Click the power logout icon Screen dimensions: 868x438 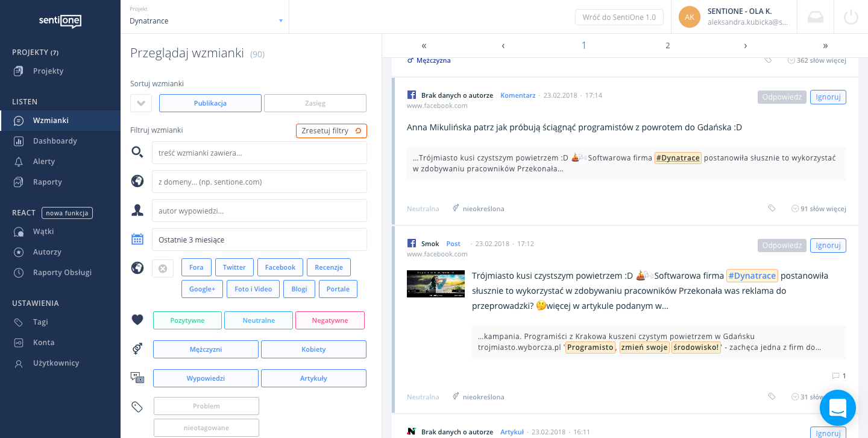(x=851, y=17)
